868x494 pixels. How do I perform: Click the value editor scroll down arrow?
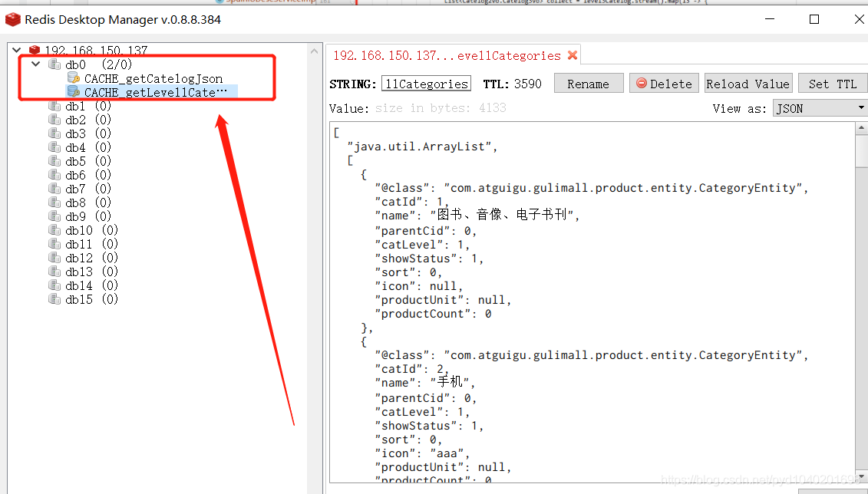coord(861,476)
